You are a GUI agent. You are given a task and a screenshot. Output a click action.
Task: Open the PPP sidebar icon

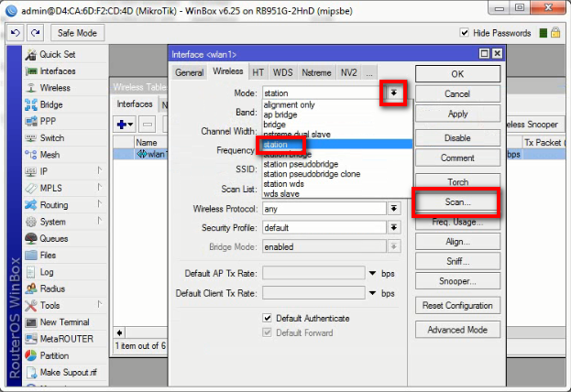[31, 121]
